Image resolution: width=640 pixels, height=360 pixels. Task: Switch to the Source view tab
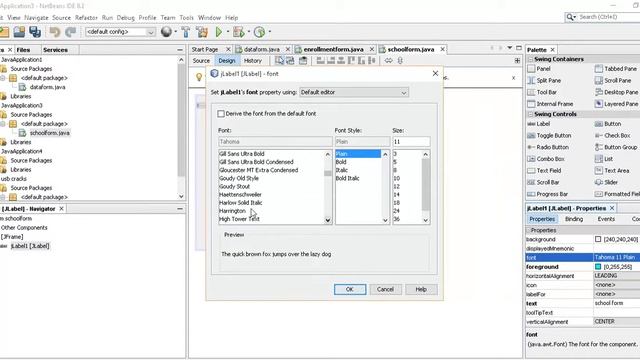pos(201,61)
